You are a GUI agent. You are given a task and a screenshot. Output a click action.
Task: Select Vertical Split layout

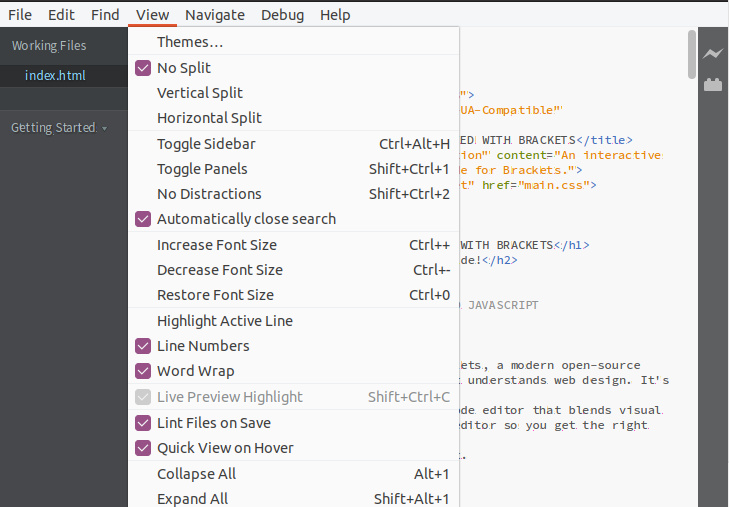tap(200, 93)
